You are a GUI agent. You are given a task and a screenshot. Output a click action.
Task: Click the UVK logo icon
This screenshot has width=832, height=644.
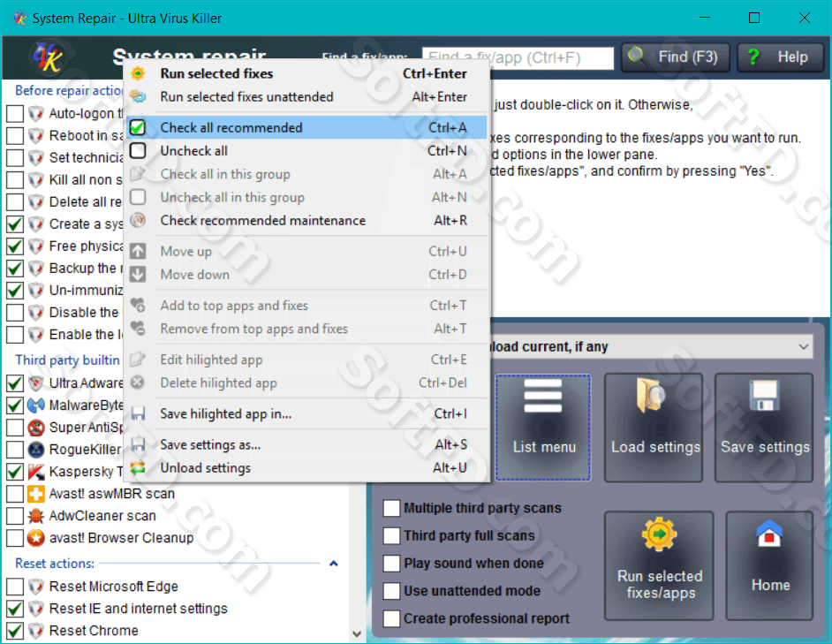click(x=47, y=57)
